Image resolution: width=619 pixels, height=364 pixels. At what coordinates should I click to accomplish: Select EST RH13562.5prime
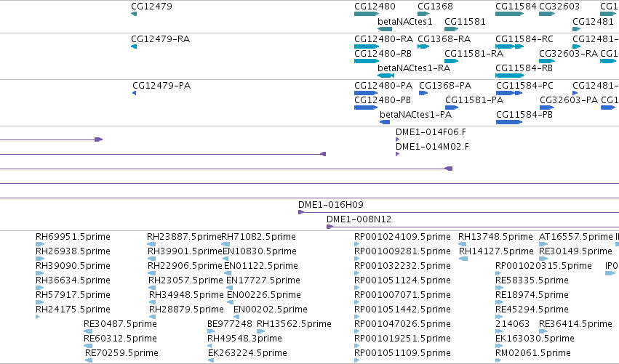click(261, 331)
